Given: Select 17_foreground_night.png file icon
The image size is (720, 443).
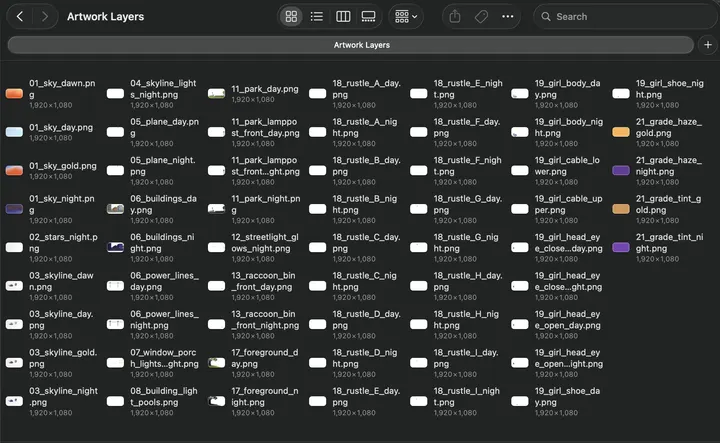Looking at the screenshot, I should 216,401.
